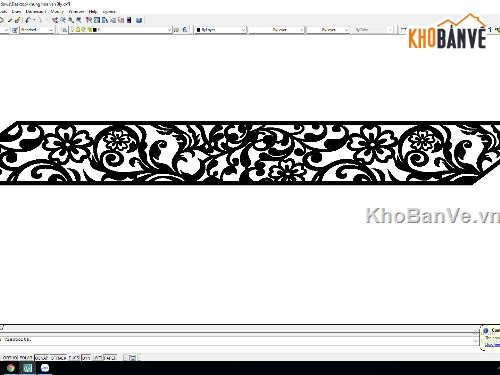Click the black color swatch in layer box
This screenshot has height=375, width=500.
94,30
